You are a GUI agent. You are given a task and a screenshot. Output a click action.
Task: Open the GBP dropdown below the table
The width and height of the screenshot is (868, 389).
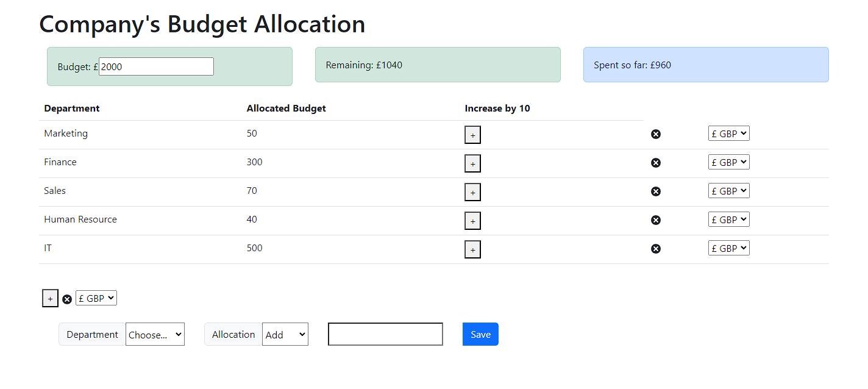[96, 298]
